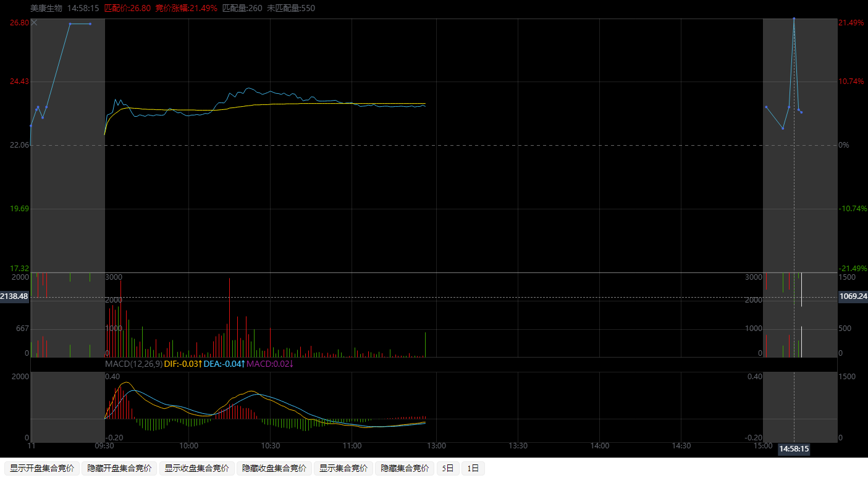
Task: Click the purple MACD:0.02 value
Action: click(x=270, y=364)
